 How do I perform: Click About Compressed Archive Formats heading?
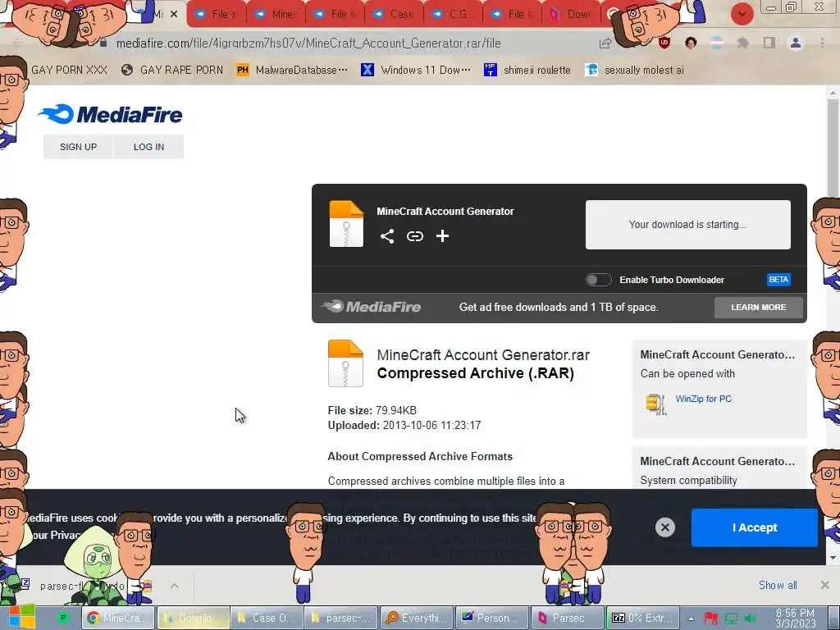point(420,456)
